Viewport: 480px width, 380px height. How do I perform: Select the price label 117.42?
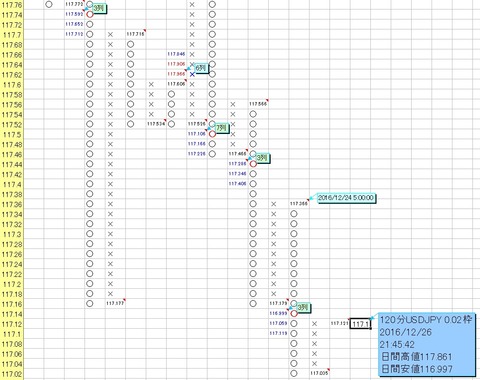(x=12, y=175)
